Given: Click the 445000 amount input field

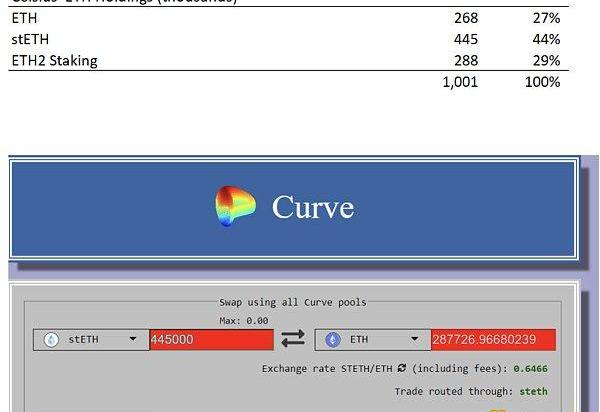Looking at the screenshot, I should pos(211,340).
